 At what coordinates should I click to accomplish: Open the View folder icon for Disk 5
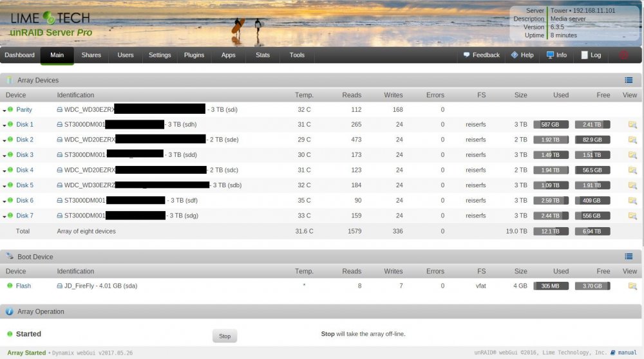(x=632, y=185)
